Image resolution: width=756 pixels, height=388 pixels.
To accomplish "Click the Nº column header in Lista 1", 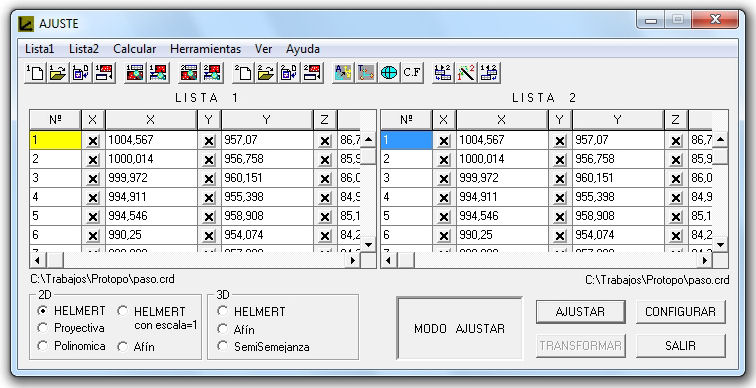I will coord(55,120).
